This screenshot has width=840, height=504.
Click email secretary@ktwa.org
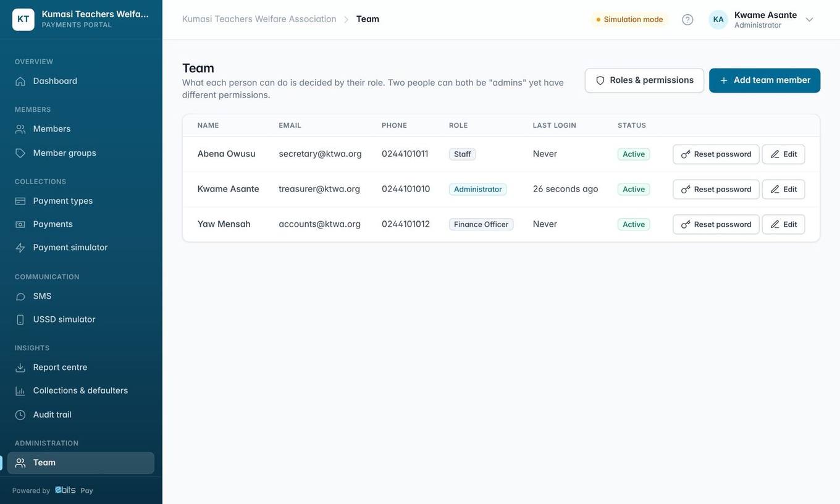tap(321, 154)
